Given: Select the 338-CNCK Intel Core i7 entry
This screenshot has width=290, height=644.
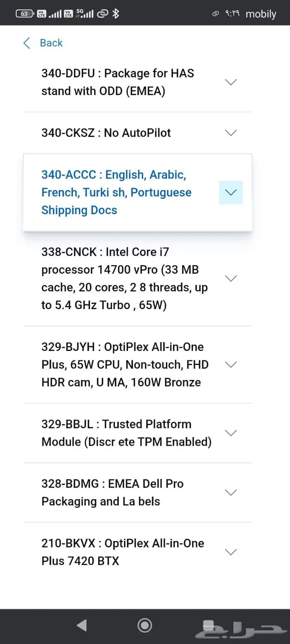Looking at the screenshot, I should click(124, 278).
